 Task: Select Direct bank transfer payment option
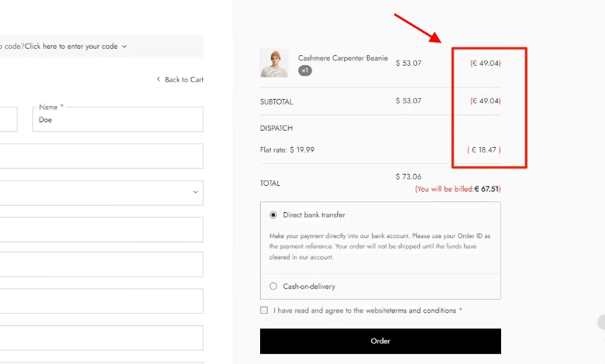tap(274, 215)
